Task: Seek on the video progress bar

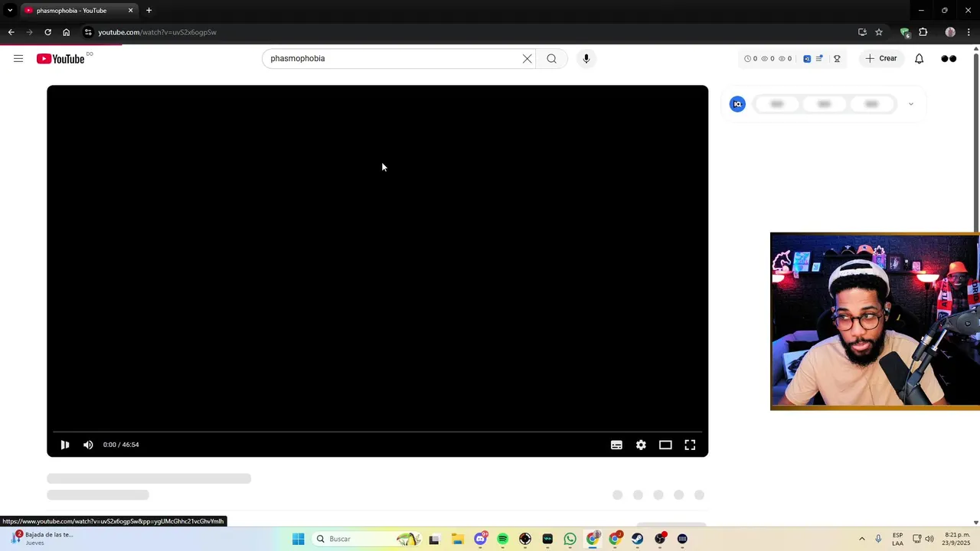Action: 377,432
